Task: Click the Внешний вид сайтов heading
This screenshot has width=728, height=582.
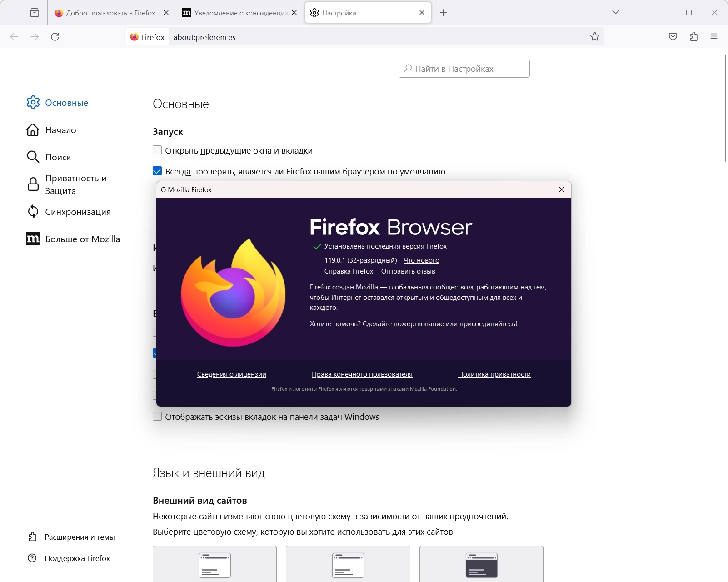Action: 200,501
